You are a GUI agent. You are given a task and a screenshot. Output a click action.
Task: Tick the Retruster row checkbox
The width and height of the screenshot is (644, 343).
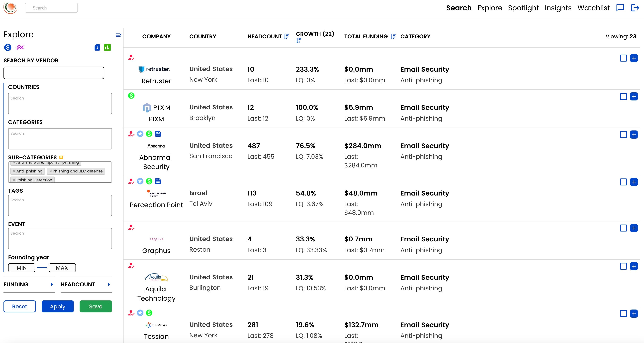tap(623, 58)
